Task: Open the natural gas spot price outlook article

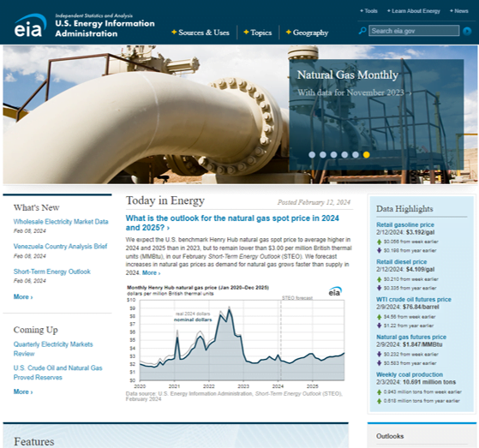Action: 232,223
